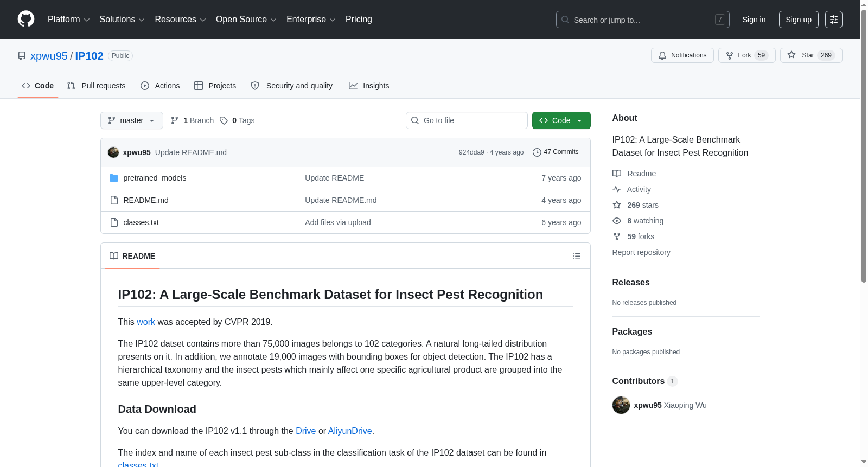Open the Packages heading link
This screenshot has width=868, height=467.
[x=632, y=332]
